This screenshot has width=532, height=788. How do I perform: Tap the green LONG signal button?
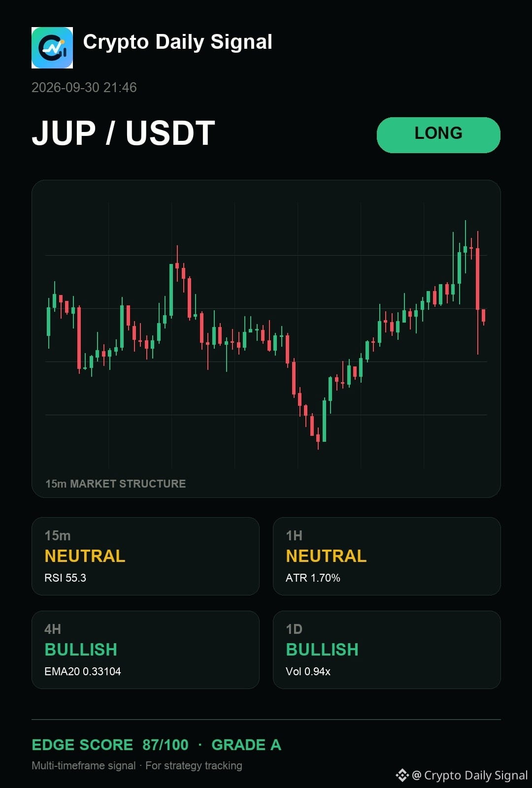point(438,135)
